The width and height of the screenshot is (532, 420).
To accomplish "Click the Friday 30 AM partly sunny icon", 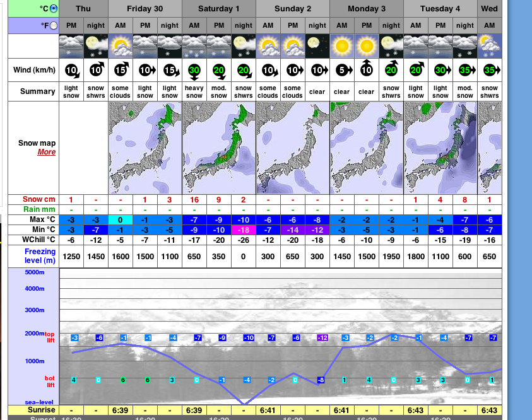I will (121, 46).
